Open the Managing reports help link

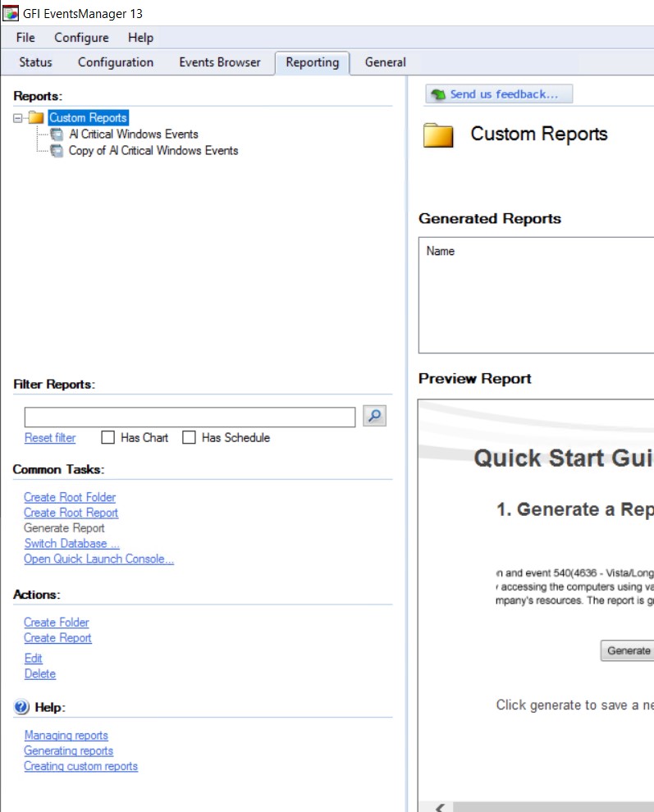tap(66, 736)
